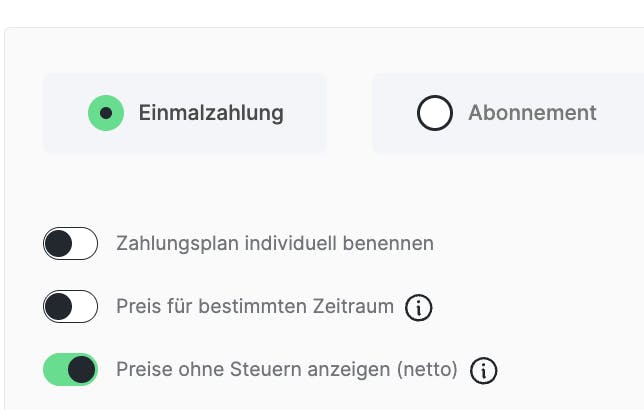Select the Abonnement radio button circle
This screenshot has height=410, width=644.
[435, 113]
